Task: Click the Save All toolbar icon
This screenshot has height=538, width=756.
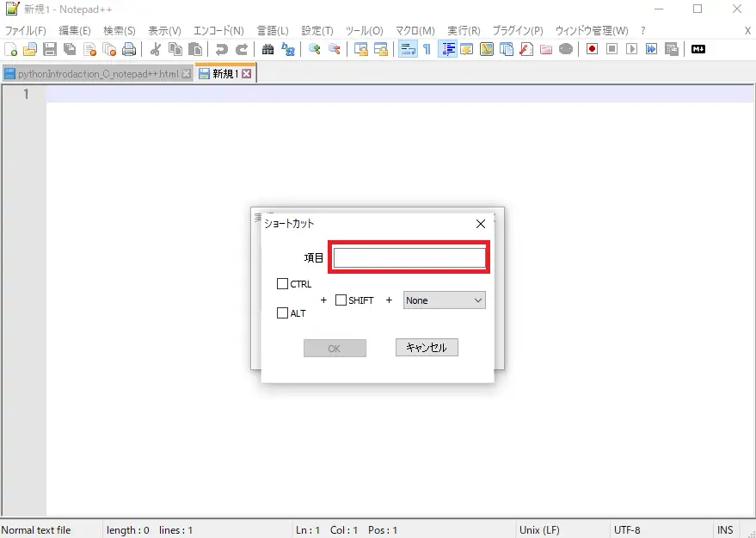Action: pos(70,49)
